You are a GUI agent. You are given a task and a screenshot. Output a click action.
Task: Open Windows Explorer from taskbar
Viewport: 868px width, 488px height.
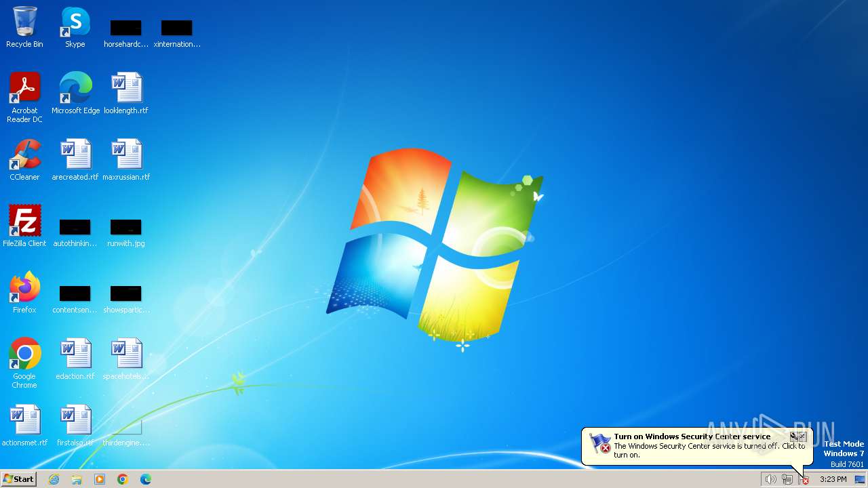point(77,479)
